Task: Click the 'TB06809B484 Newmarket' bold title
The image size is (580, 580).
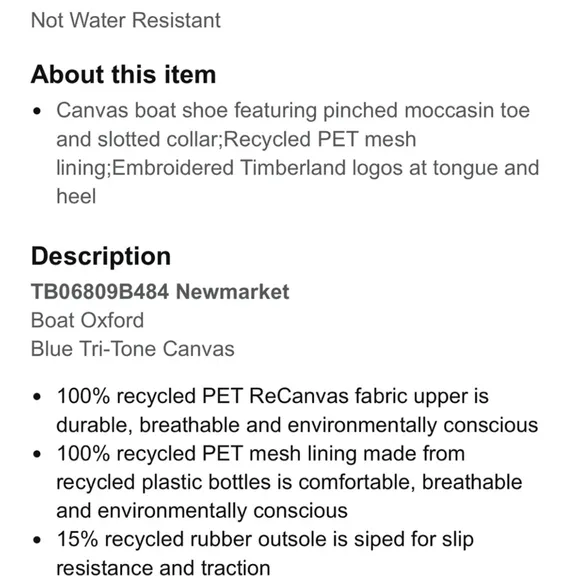Action: [160, 291]
